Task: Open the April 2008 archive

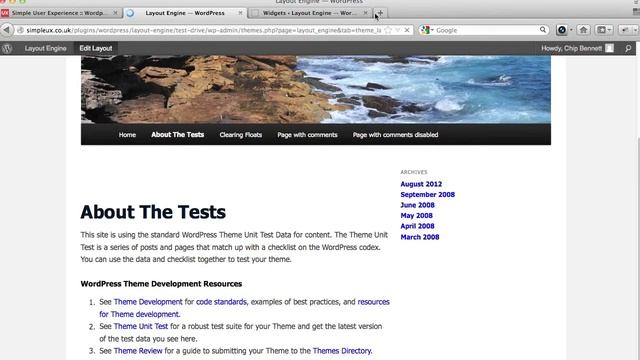Action: pos(417,226)
